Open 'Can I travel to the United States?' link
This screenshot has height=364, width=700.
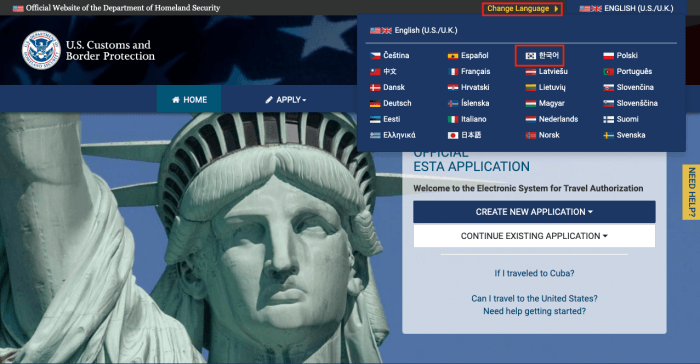coord(534,298)
